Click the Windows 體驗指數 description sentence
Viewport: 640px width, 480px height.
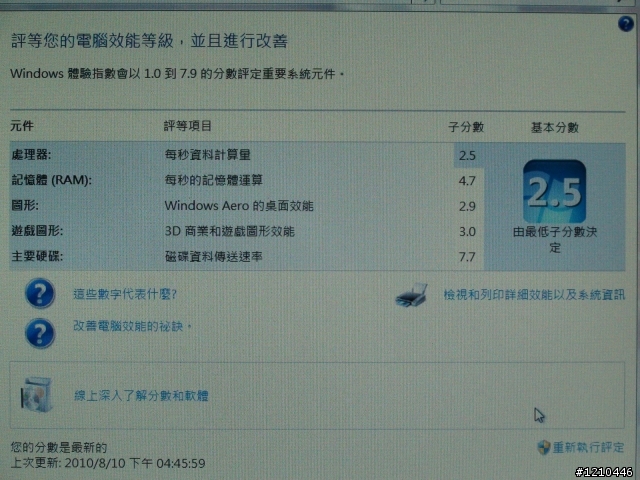(177, 74)
